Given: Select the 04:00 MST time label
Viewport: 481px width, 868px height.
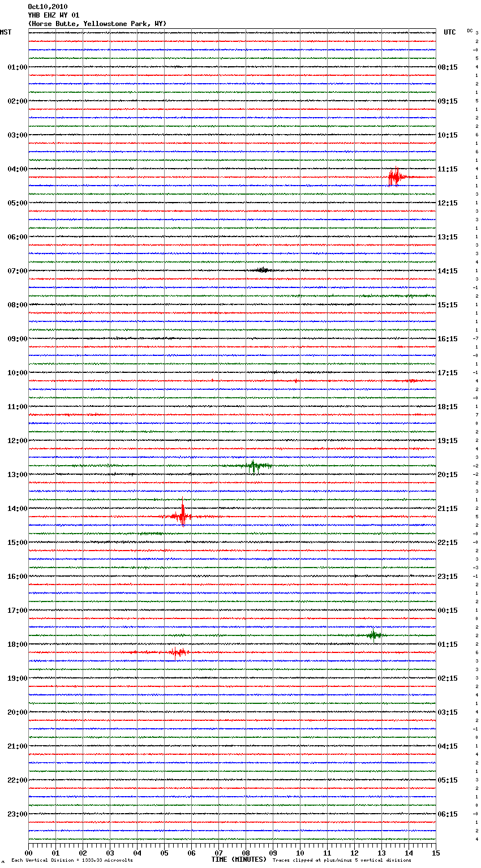Looking at the screenshot, I should (x=18, y=169).
